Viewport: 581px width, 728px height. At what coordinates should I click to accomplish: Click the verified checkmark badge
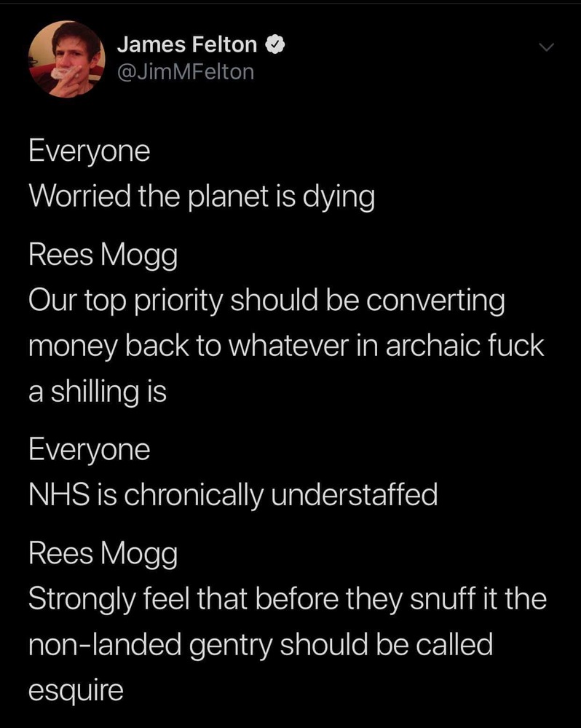click(x=273, y=45)
